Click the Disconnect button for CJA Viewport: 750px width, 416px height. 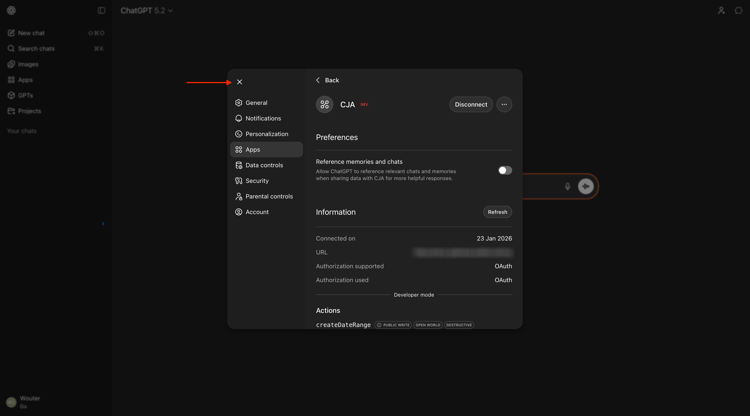pos(471,104)
